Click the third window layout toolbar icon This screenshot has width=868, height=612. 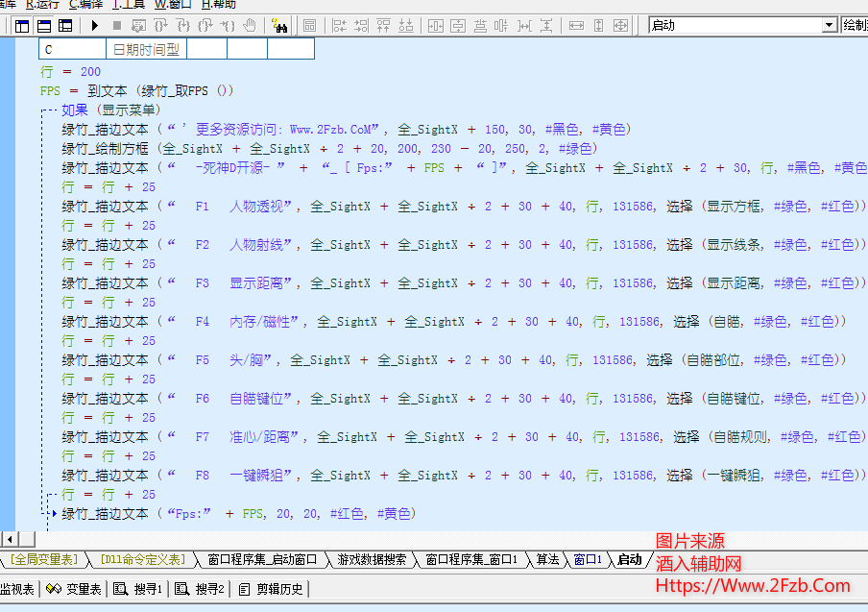coord(64,25)
